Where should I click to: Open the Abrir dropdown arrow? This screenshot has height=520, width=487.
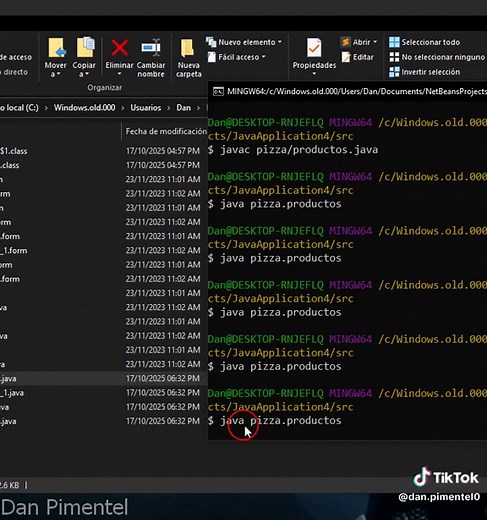tap(375, 42)
